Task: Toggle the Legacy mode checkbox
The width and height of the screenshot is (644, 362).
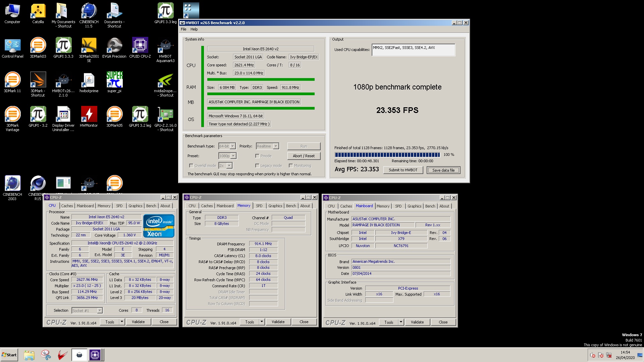Action: (257, 166)
